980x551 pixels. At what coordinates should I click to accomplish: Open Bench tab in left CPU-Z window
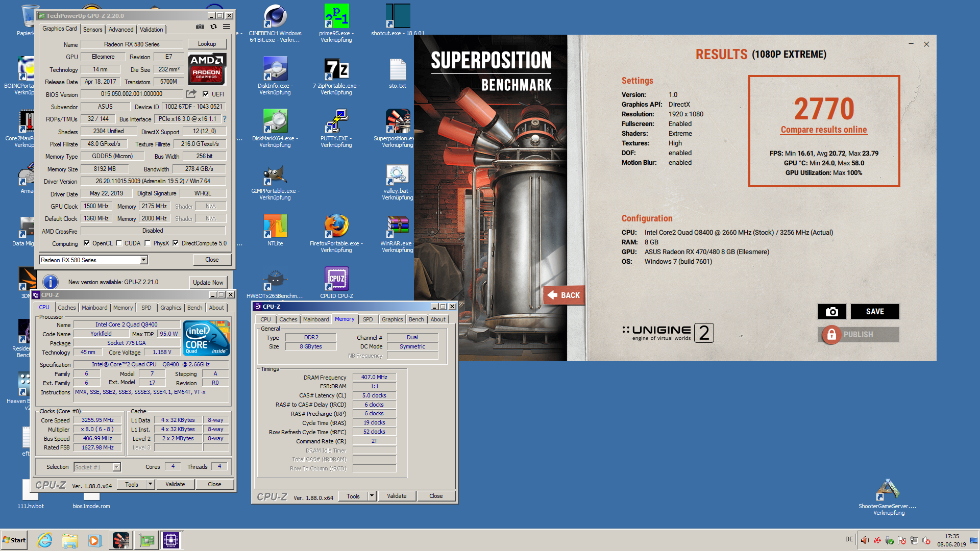pyautogui.click(x=194, y=308)
